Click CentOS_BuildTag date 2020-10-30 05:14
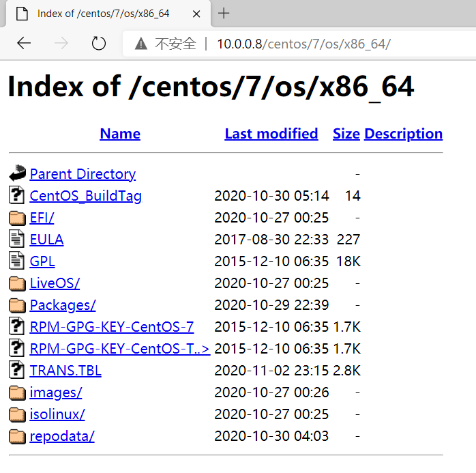The width and height of the screenshot is (476, 473). pyautogui.click(x=271, y=196)
